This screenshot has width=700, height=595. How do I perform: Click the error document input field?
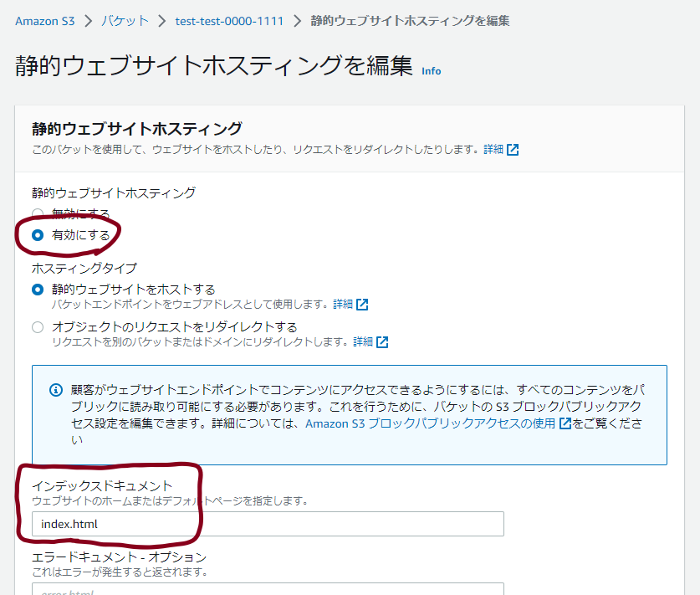click(x=268, y=589)
